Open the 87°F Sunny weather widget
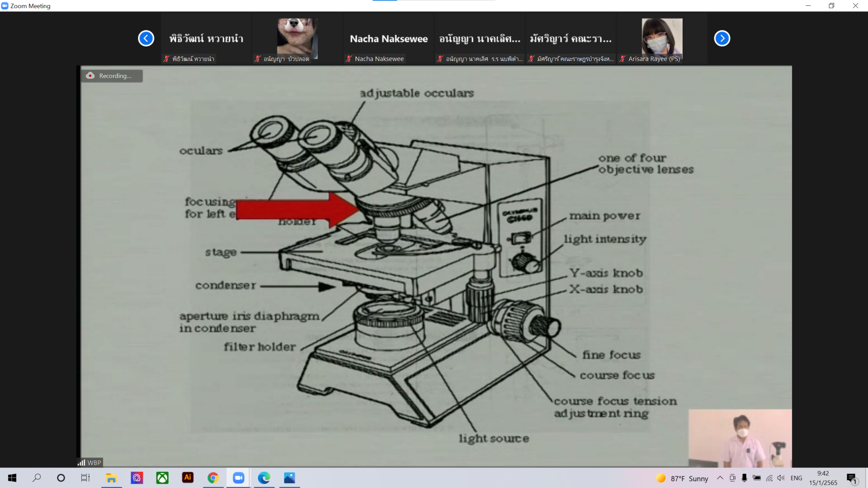 point(682,478)
